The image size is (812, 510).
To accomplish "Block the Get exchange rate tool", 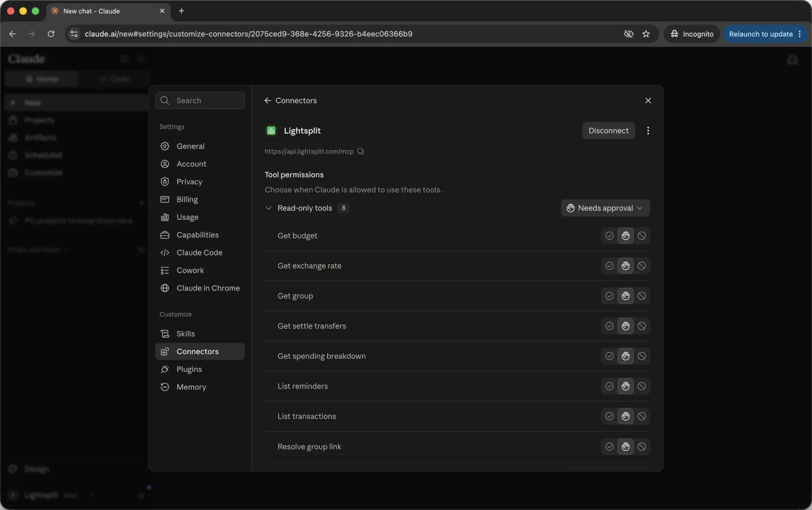I will [x=641, y=266].
